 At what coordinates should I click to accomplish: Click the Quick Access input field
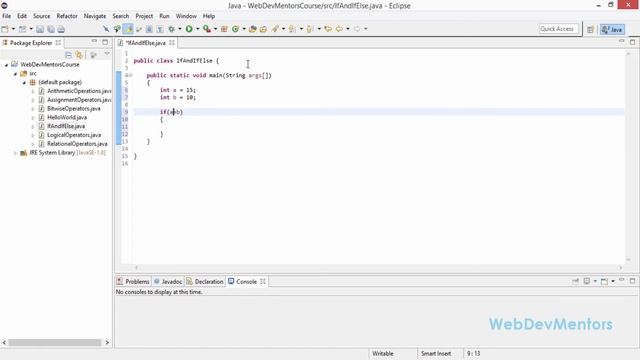pyautogui.click(x=559, y=29)
